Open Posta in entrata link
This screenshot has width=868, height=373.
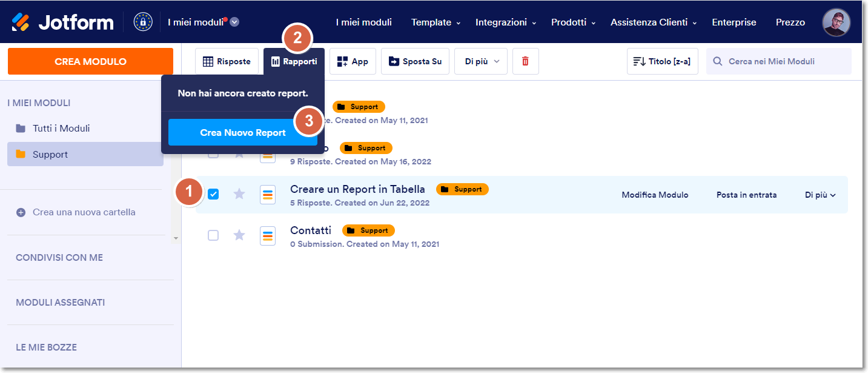click(746, 195)
